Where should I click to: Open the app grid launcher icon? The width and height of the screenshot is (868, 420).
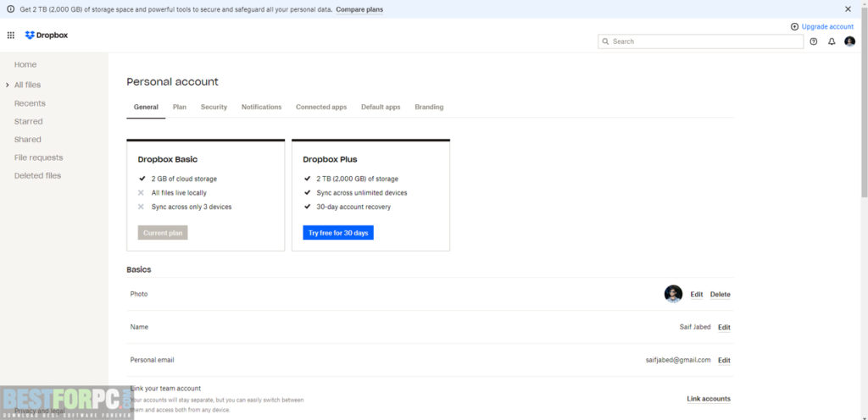pyautogui.click(x=10, y=36)
